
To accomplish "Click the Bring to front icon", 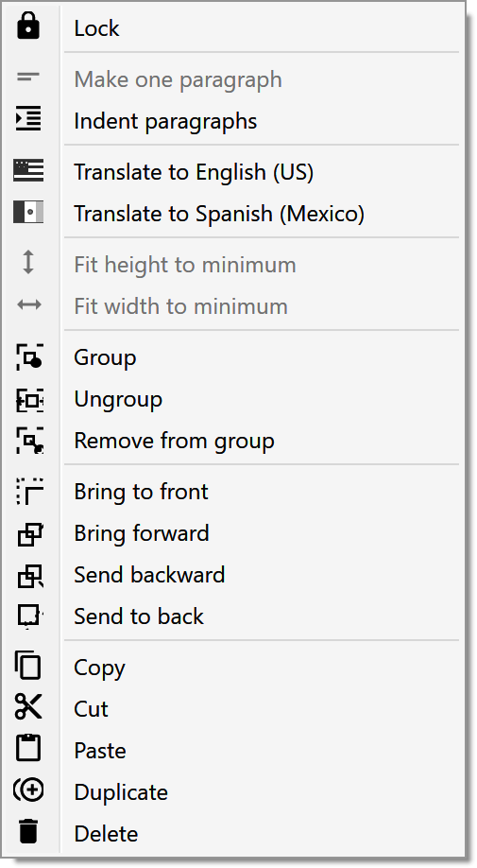I will 29,491.
